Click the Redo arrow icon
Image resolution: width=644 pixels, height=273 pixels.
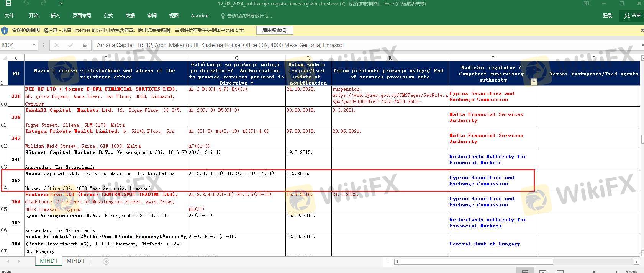[43, 3]
